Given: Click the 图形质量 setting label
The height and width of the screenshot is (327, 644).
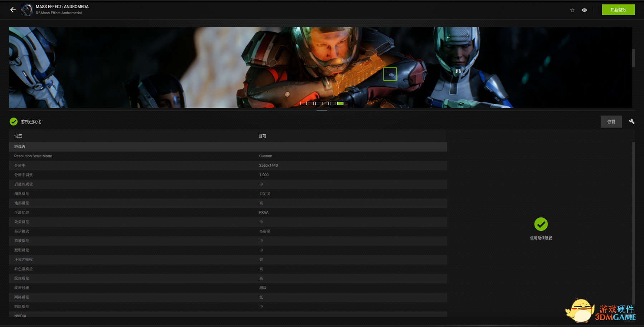Looking at the screenshot, I should tap(22, 194).
